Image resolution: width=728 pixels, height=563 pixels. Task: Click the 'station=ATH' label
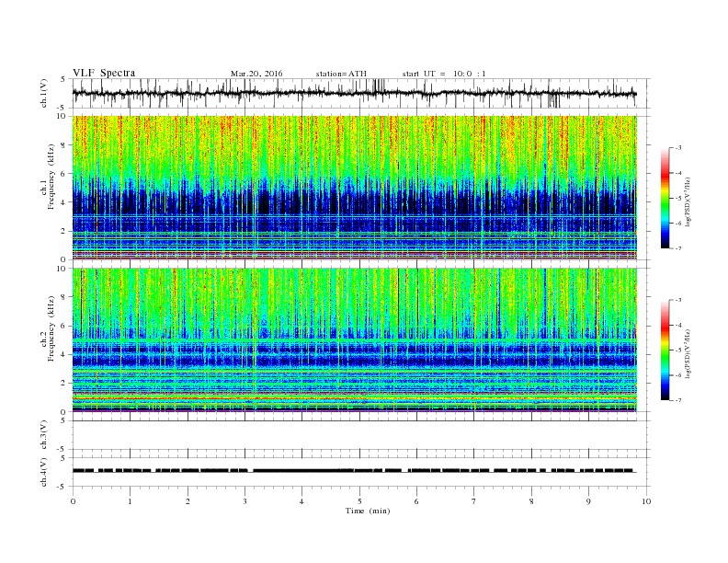tap(341, 74)
